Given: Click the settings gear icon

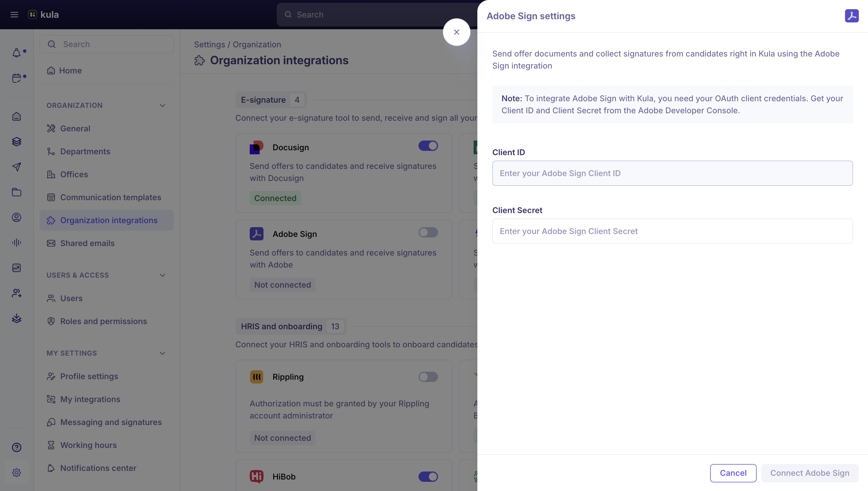Looking at the screenshot, I should (x=17, y=472).
